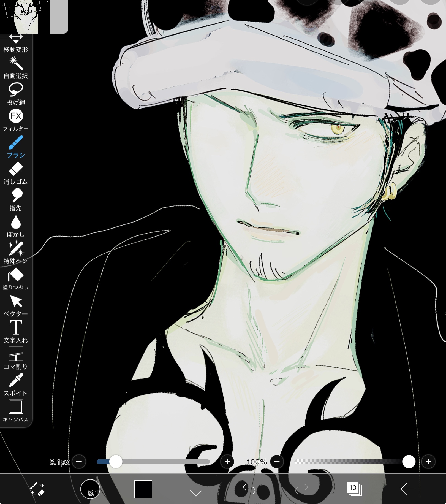Pick the 塗りつぶし fill bucket tool
446x504 pixels.
point(16,279)
